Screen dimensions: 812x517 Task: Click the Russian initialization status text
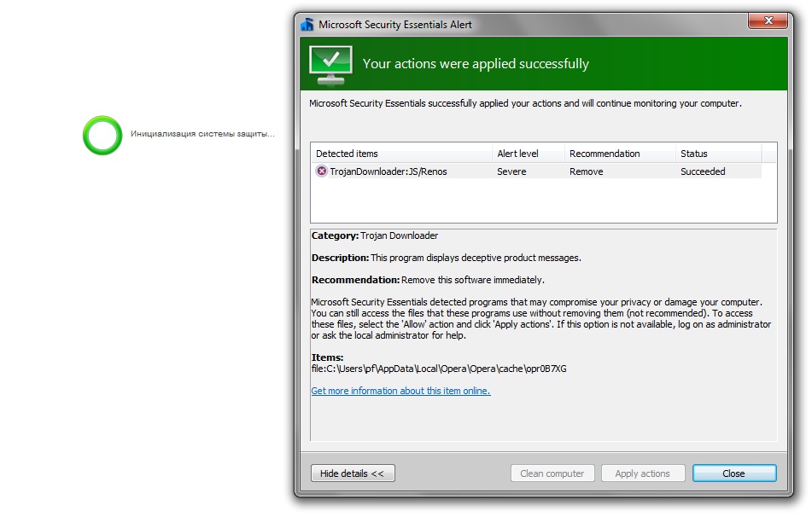point(202,134)
